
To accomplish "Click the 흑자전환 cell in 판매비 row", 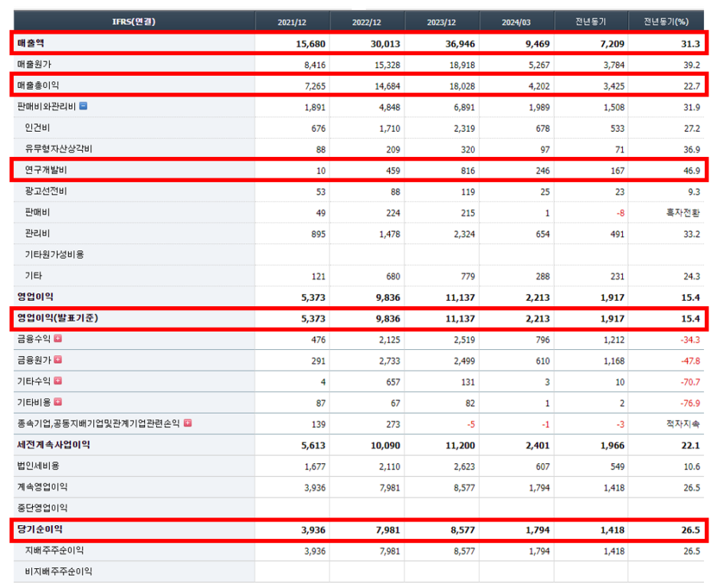I will pyautogui.click(x=683, y=212).
